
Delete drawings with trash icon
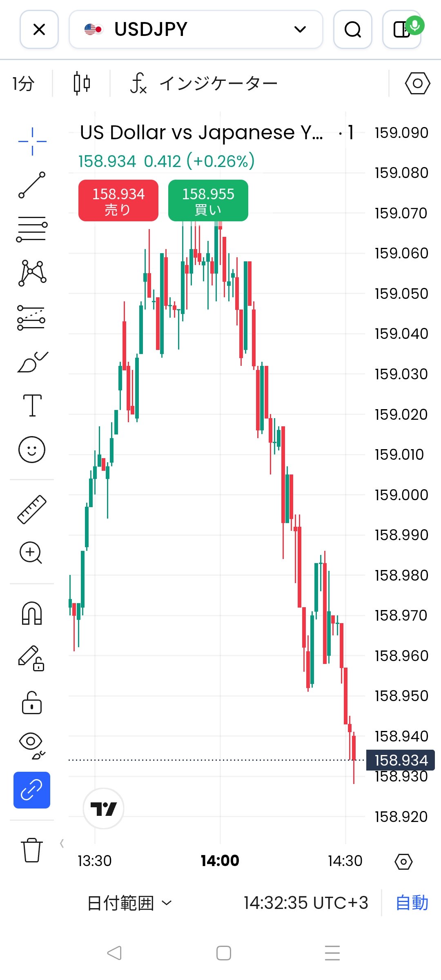[32, 850]
